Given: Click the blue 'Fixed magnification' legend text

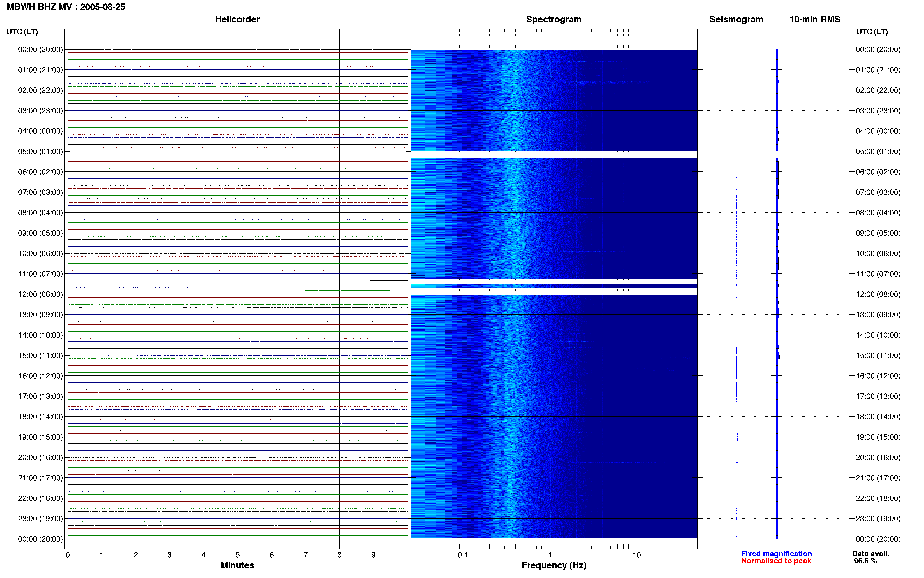Looking at the screenshot, I should (776, 554).
